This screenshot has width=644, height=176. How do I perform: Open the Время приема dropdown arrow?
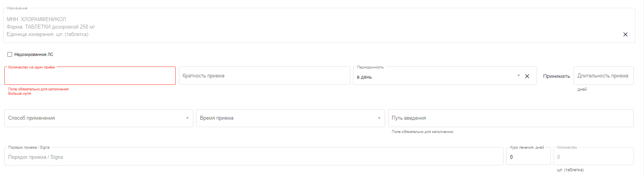click(x=379, y=118)
